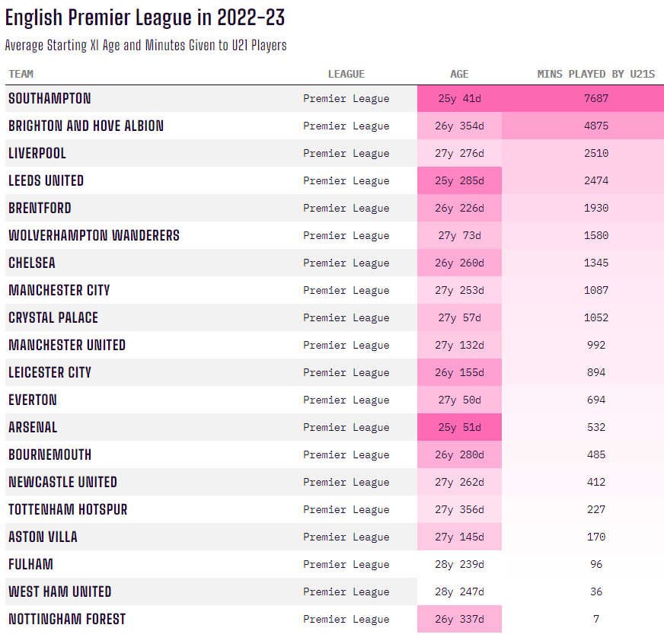664x644 pixels.
Task: Select Manchester City team name
Action: (x=59, y=290)
